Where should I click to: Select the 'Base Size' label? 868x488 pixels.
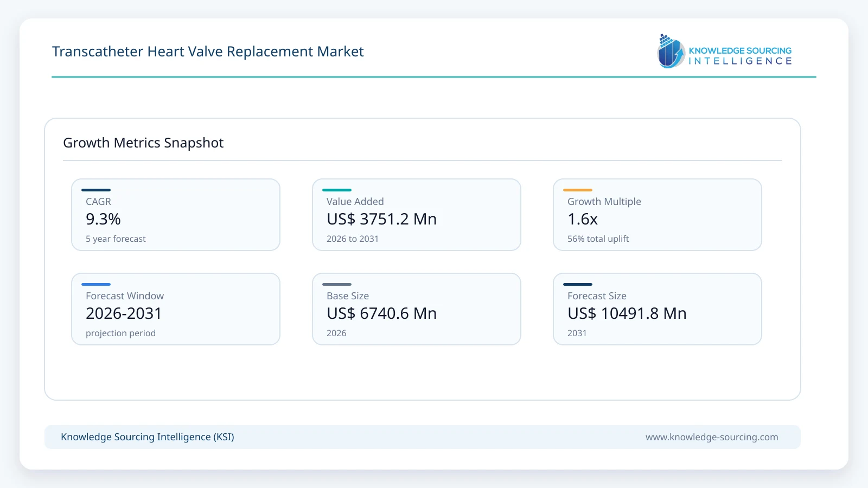click(348, 296)
